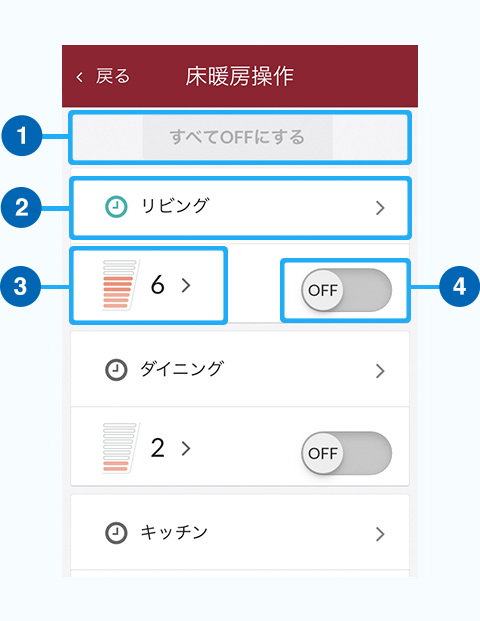The height and width of the screenshot is (621, 480).
Task: Tap the すべてOFFにする button
Action: pos(238,137)
